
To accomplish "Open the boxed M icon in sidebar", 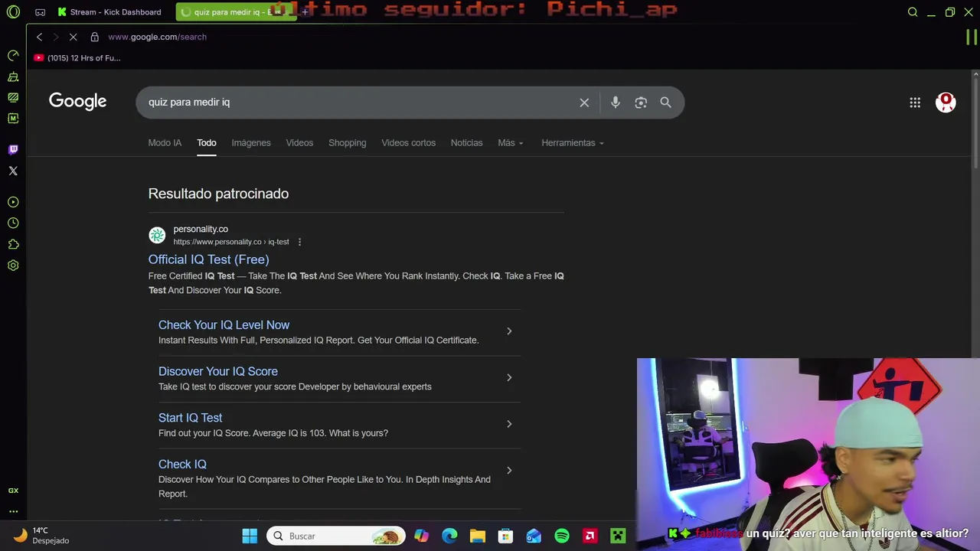I will click(x=13, y=119).
